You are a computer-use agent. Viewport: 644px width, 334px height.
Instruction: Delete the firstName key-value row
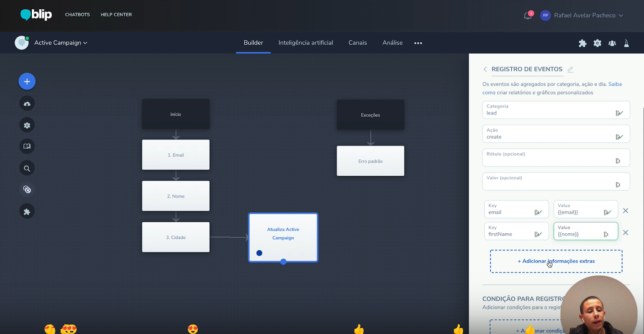click(625, 232)
